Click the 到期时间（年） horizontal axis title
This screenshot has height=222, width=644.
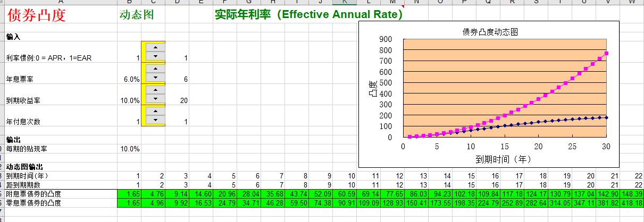click(504, 158)
